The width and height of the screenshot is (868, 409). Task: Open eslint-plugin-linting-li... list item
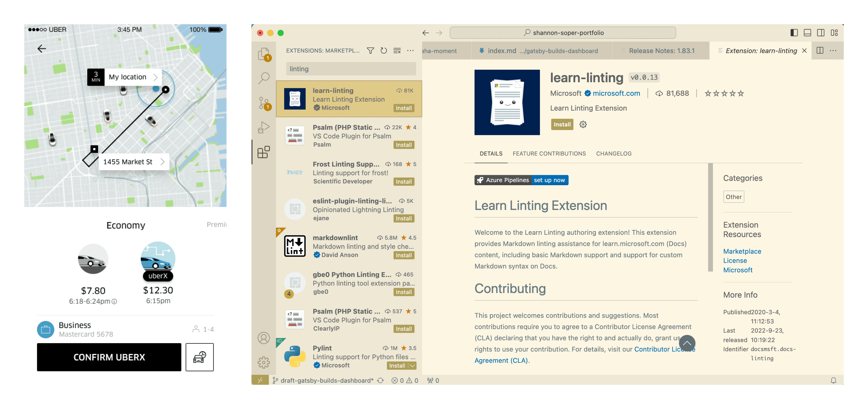click(349, 209)
